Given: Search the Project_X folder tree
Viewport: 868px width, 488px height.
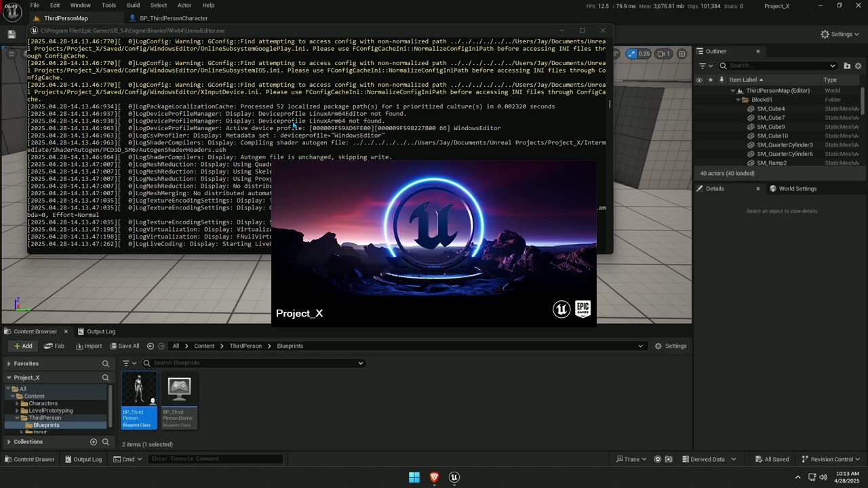Looking at the screenshot, I should 105,378.
